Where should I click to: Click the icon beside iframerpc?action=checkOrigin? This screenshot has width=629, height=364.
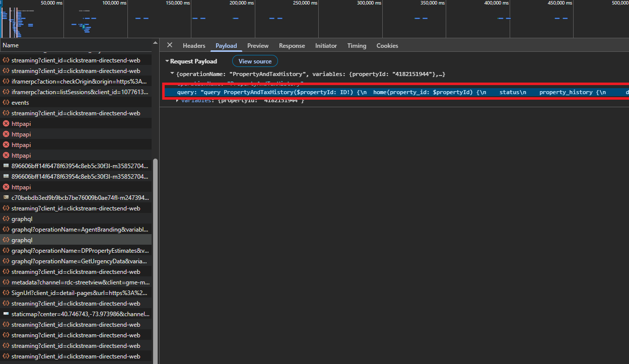(x=6, y=82)
